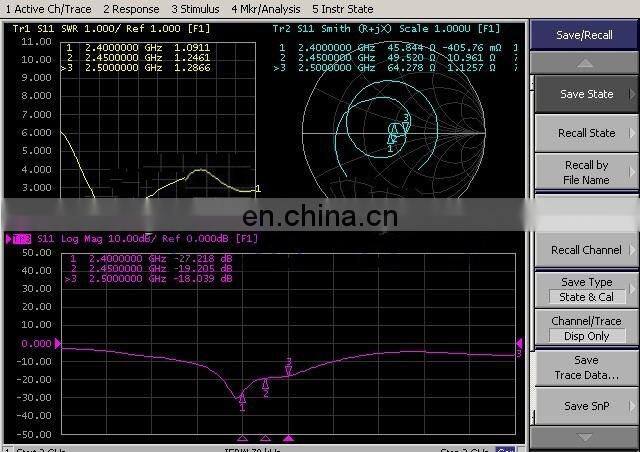Click the softkey menu scroll-up arrow
Screen dimensions: 640x452
(585, 63)
